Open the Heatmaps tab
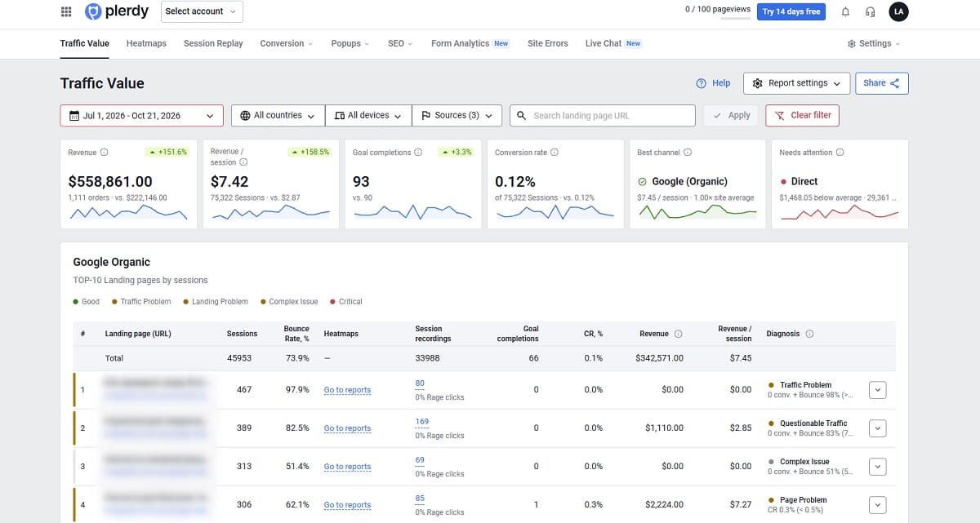980x523 pixels. tap(146, 44)
